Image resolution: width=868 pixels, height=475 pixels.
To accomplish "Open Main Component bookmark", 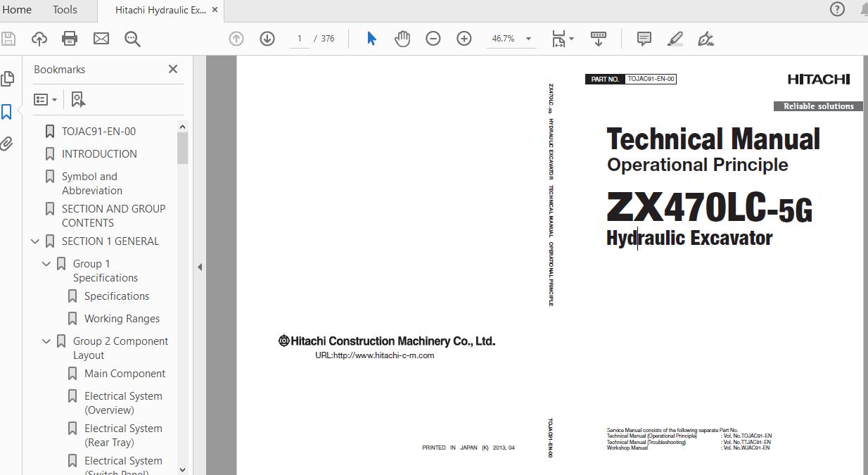I will (x=125, y=374).
